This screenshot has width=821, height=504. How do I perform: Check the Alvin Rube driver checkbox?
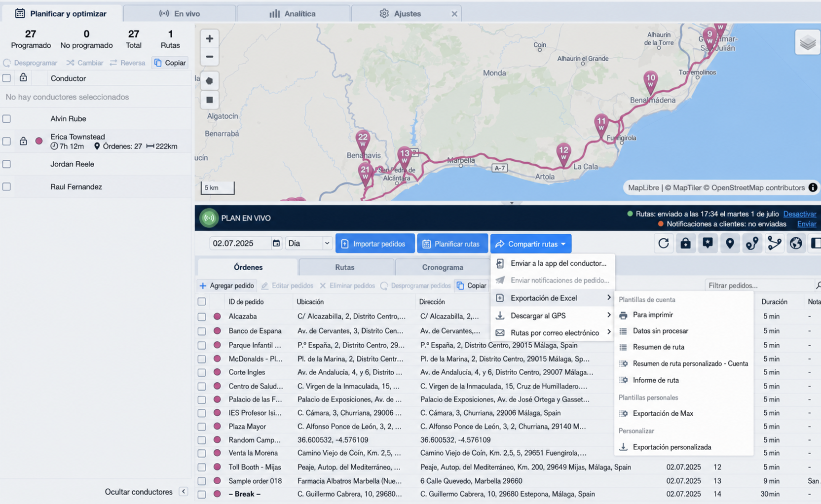(x=6, y=118)
